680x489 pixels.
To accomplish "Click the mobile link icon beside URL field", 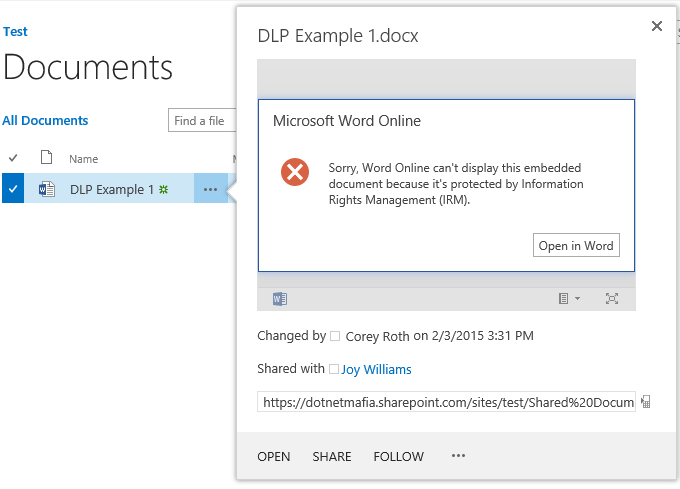I will click(646, 402).
